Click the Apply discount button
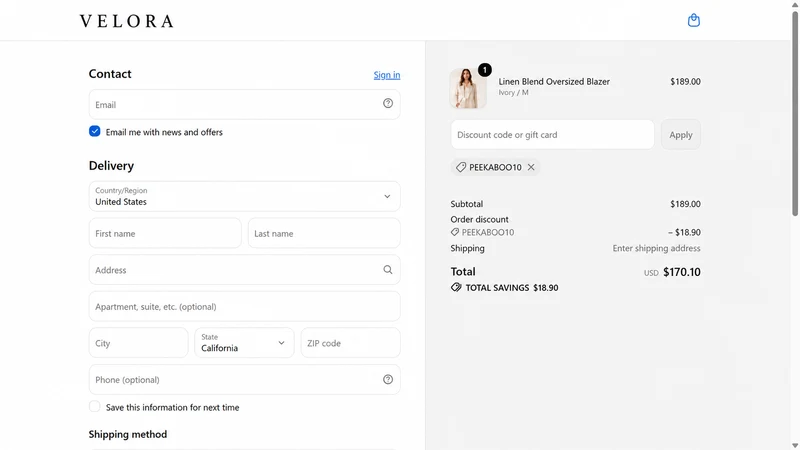The image size is (800, 450). [x=681, y=135]
